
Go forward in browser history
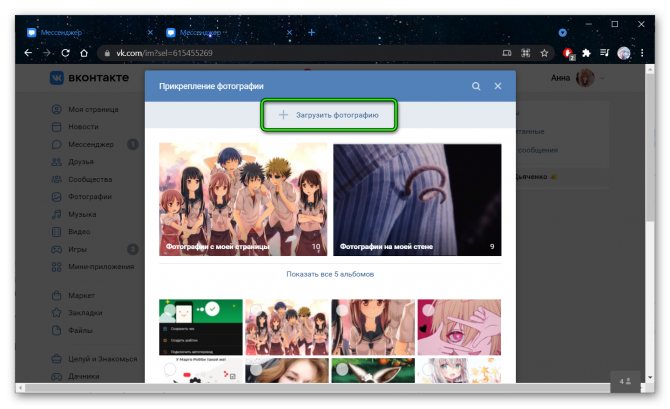pos(47,53)
